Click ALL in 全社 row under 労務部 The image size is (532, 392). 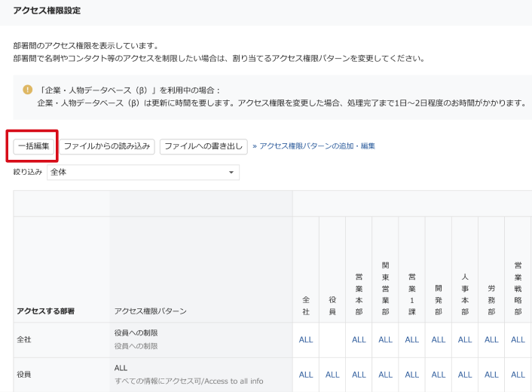(x=491, y=340)
